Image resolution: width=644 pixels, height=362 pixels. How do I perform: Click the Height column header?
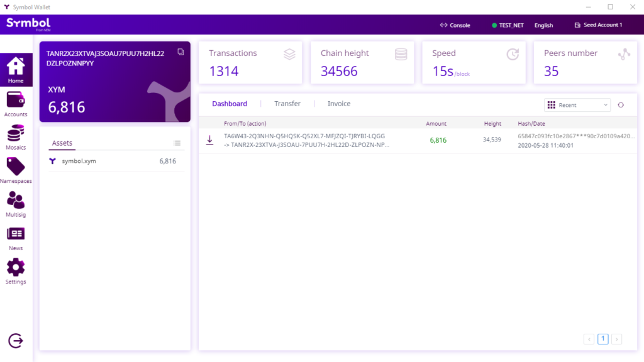pyautogui.click(x=492, y=124)
